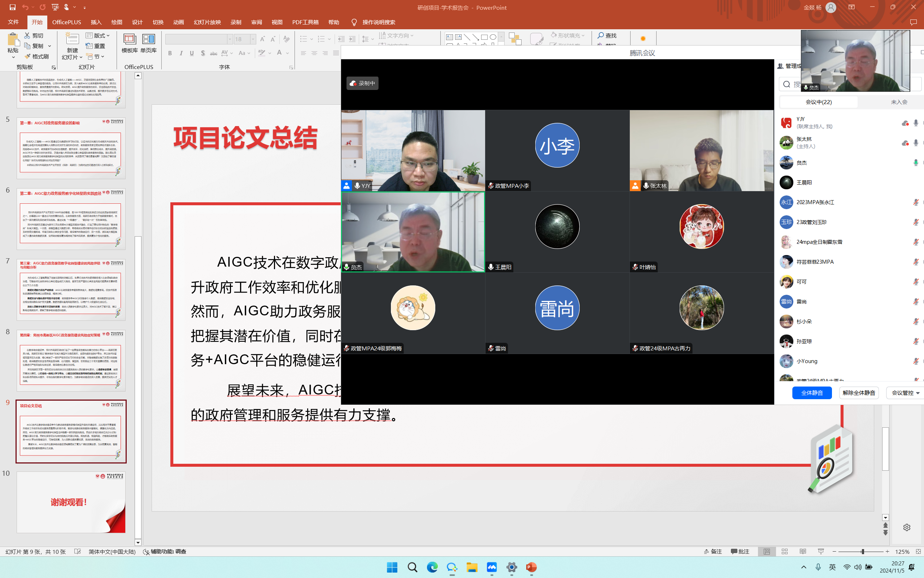Image resolution: width=924 pixels, height=578 pixels.
Task: Open Find (查找) search
Action: [607, 35]
